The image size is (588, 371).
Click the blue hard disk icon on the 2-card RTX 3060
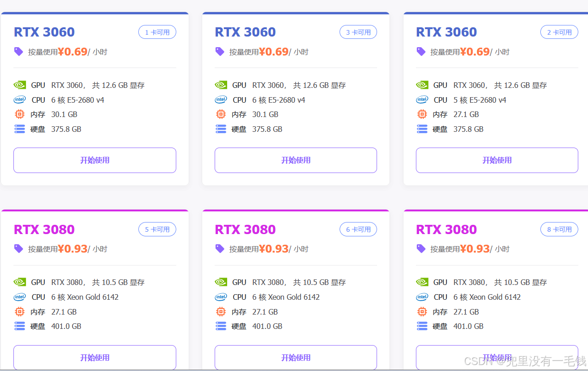422,129
